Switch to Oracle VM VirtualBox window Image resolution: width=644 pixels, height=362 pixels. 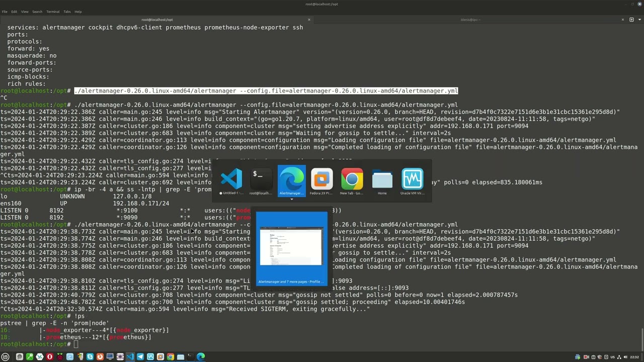412,182
